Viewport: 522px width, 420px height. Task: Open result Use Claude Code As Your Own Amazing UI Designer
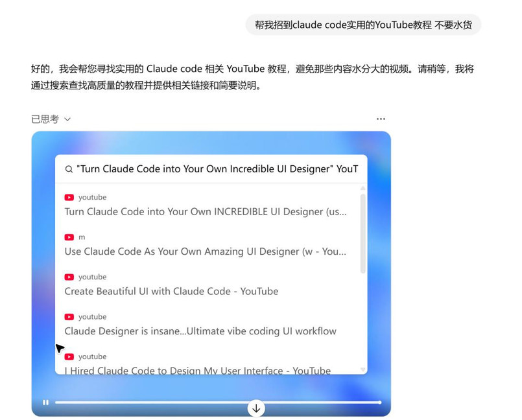coord(206,251)
